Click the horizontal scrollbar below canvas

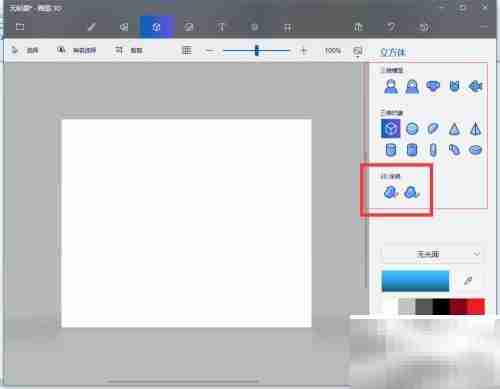click(183, 381)
